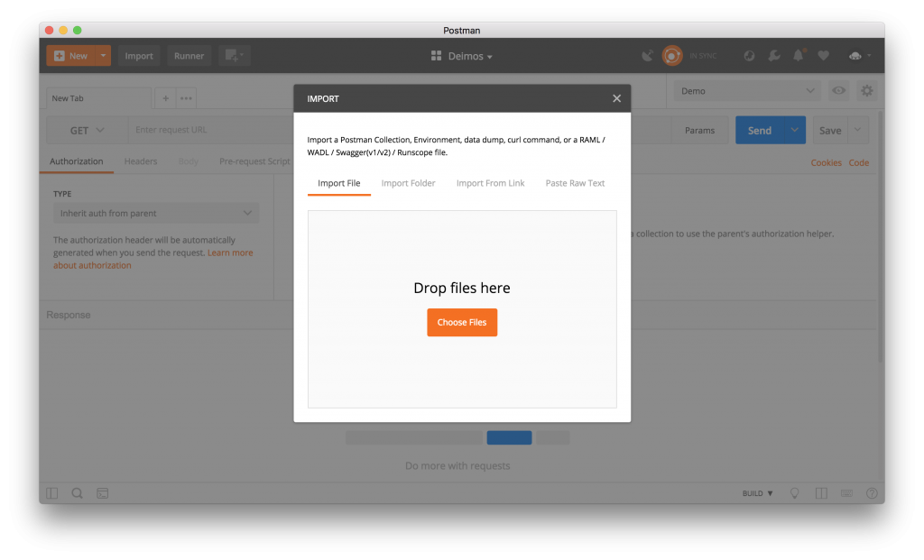Open manage environments gear icon
The width and height of the screenshot is (924, 560).
[x=867, y=91]
